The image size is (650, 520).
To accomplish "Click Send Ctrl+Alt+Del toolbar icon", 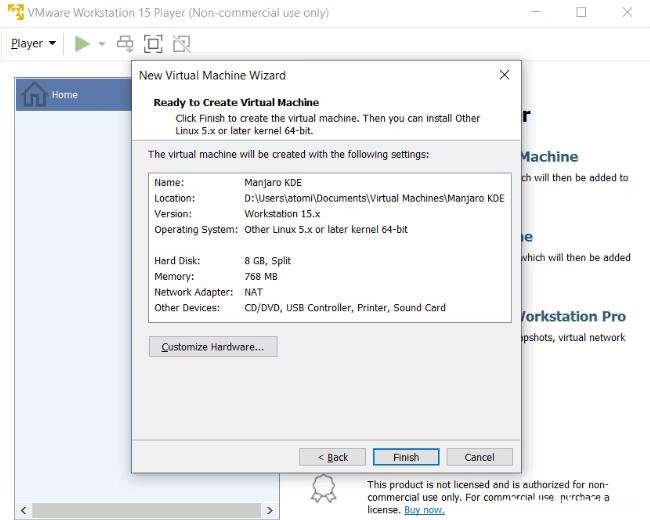I will click(x=125, y=44).
